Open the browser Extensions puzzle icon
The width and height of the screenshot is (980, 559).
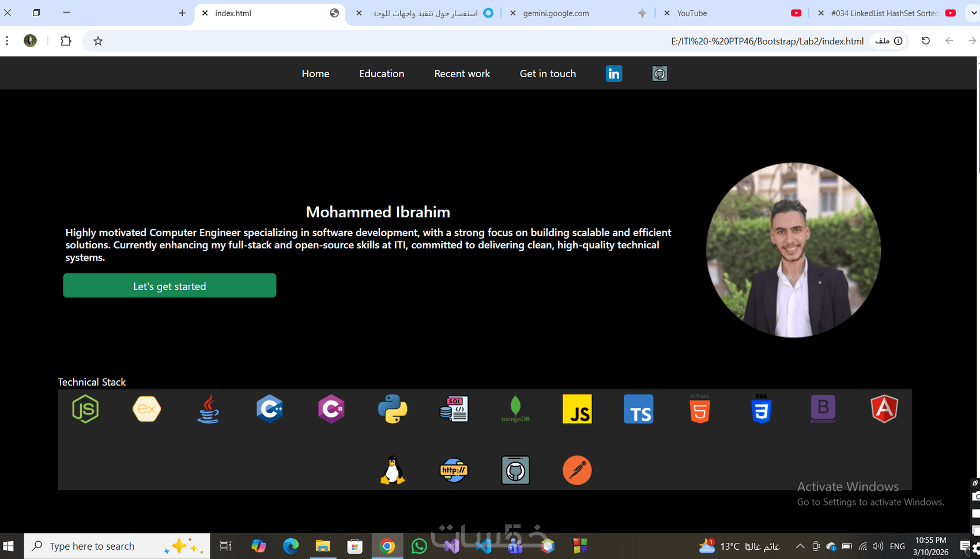(x=66, y=41)
